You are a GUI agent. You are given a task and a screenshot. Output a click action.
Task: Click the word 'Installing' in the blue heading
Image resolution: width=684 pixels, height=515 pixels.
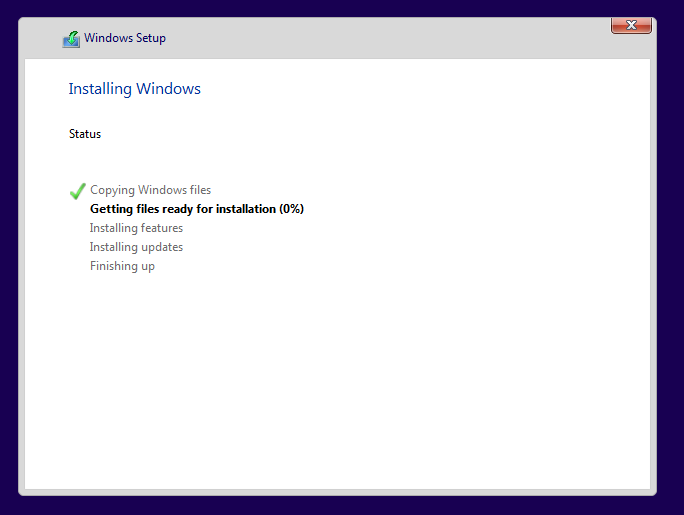(x=100, y=89)
